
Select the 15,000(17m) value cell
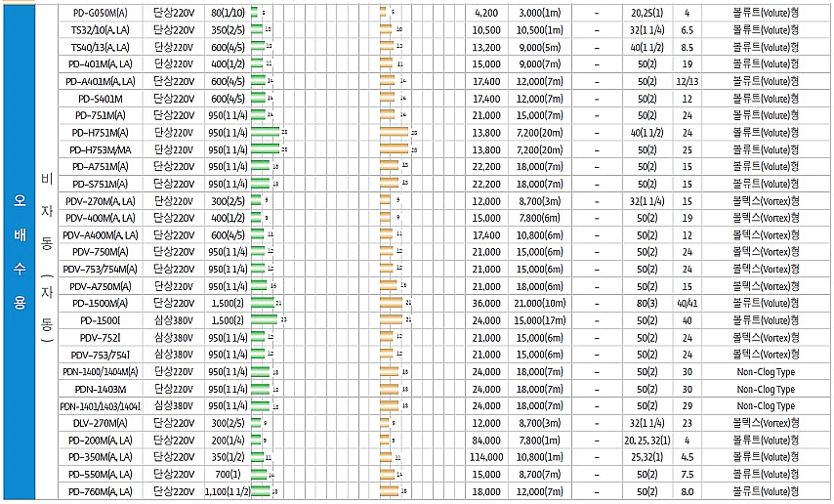tap(540, 320)
